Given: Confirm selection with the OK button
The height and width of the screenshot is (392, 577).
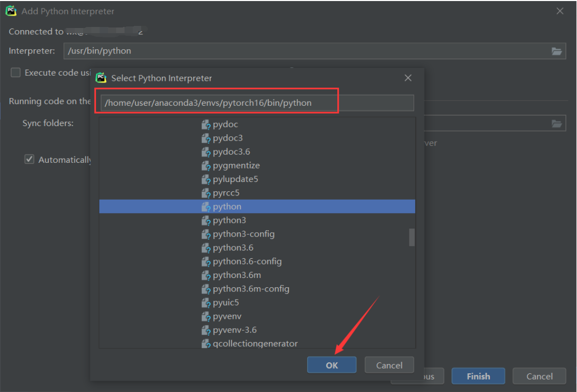Looking at the screenshot, I should [332, 365].
